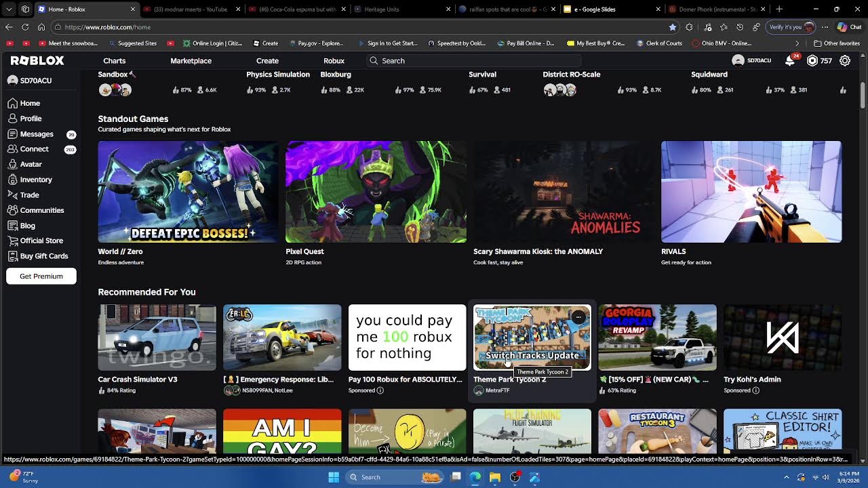Open the Roblox settings gear
Image resolution: width=868 pixels, height=488 pixels.
pos(845,60)
